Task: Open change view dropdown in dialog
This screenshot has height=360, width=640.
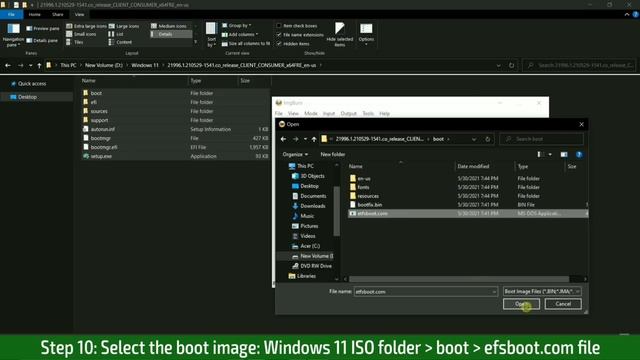Action: [550, 154]
